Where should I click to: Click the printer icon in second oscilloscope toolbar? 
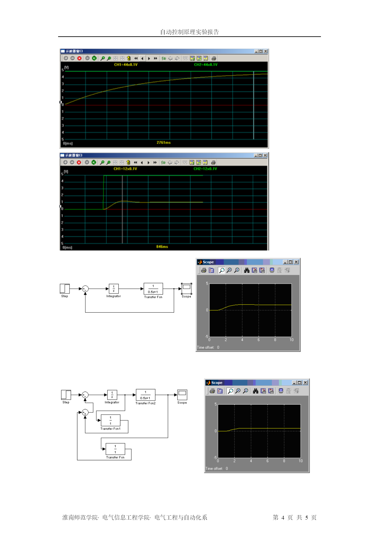pyautogui.click(x=214, y=163)
